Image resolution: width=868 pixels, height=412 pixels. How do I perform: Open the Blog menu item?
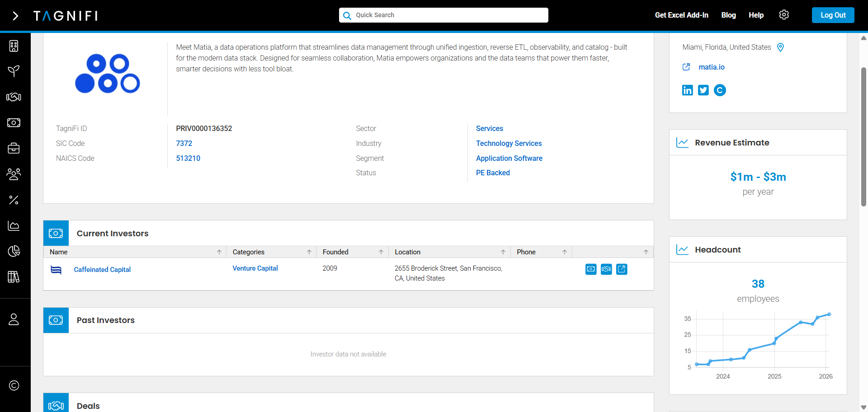728,15
